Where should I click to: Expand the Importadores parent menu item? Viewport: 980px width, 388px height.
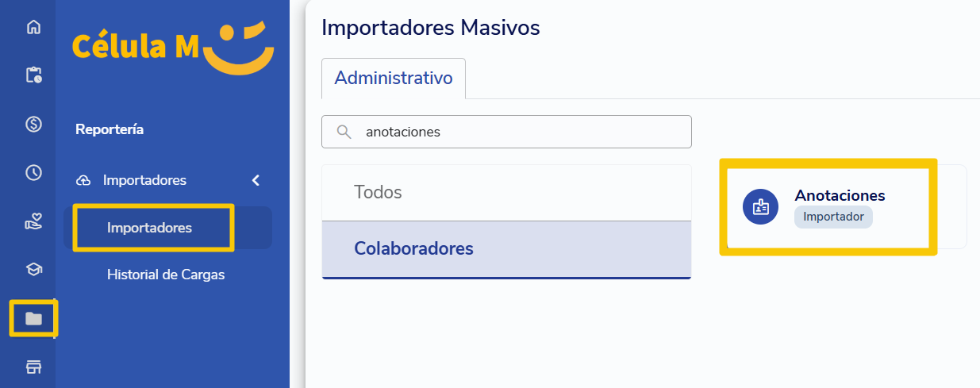point(167,180)
